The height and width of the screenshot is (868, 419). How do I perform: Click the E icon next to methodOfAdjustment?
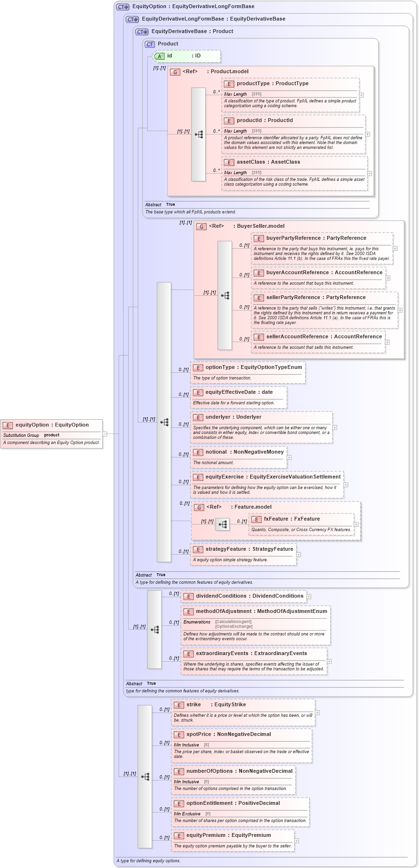[188, 612]
